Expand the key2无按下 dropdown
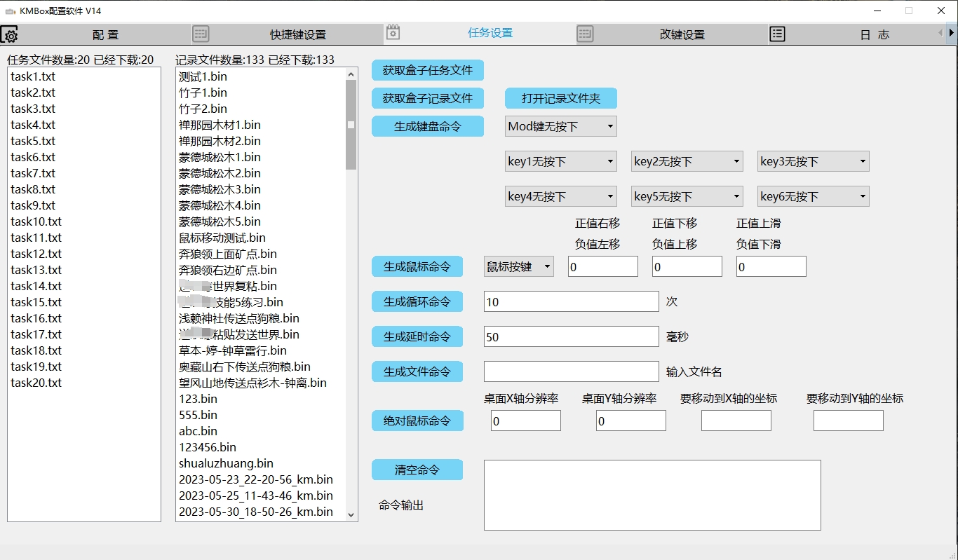 (687, 161)
